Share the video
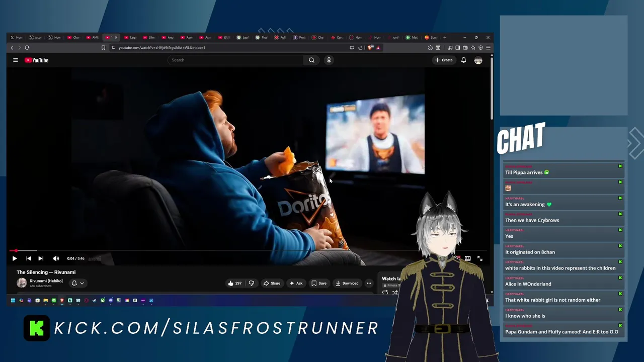Screen dimensions: 644x362 (x=272, y=283)
